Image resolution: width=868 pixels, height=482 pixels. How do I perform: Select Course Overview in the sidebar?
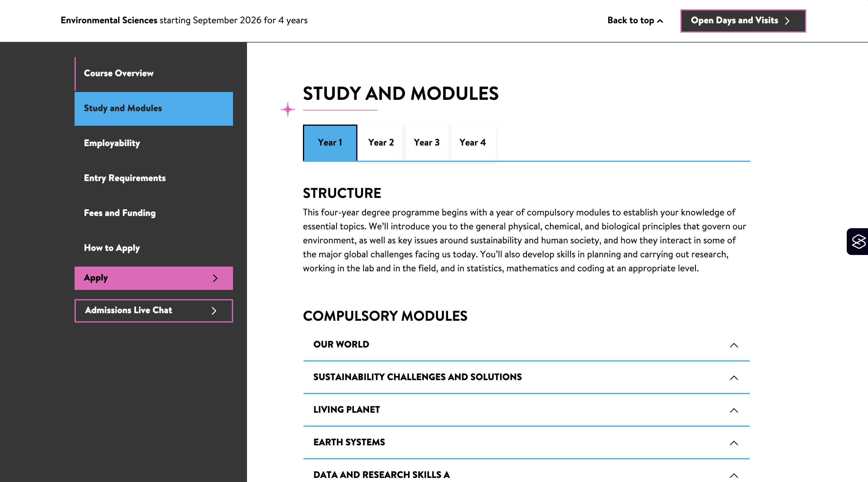coord(119,73)
